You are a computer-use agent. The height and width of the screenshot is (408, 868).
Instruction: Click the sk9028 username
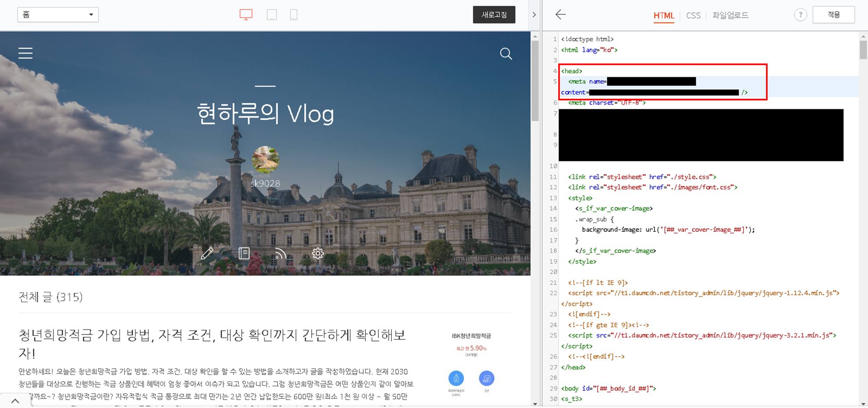(x=265, y=184)
